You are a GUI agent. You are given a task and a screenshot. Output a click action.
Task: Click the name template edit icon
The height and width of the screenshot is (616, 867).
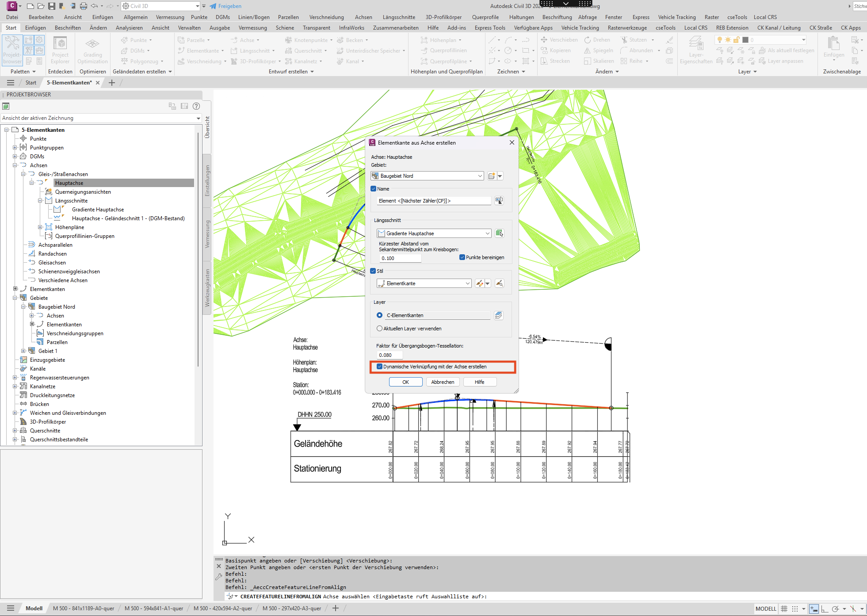pyautogui.click(x=499, y=201)
